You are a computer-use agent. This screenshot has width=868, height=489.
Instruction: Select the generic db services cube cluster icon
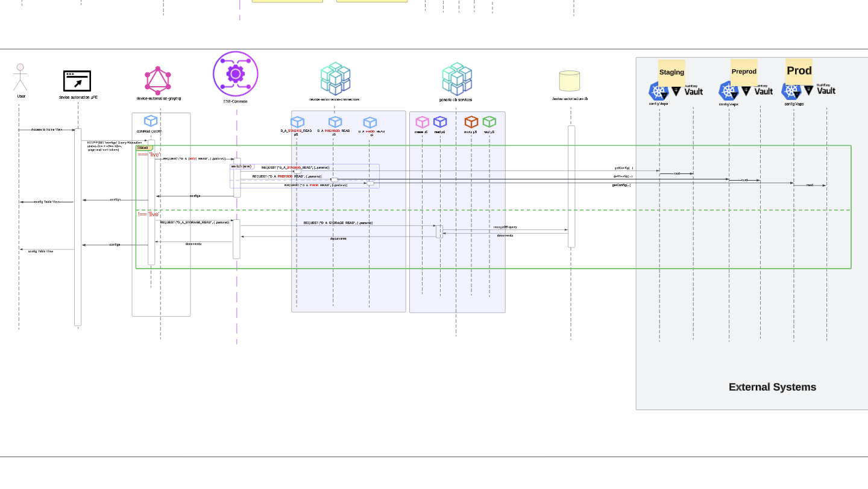457,79
